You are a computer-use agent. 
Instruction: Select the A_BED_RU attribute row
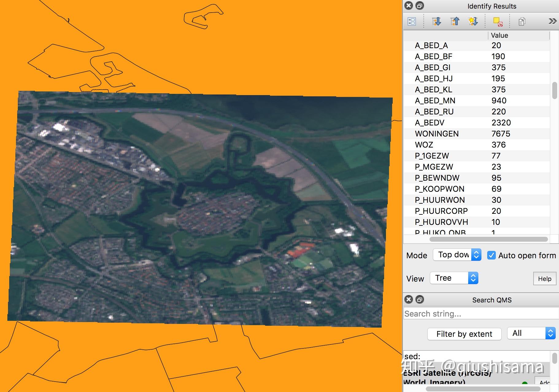click(476, 112)
